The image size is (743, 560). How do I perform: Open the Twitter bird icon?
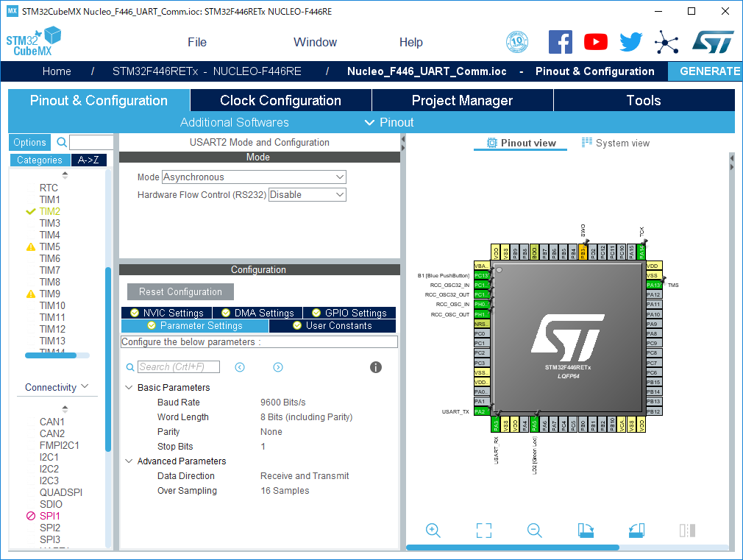[631, 42]
